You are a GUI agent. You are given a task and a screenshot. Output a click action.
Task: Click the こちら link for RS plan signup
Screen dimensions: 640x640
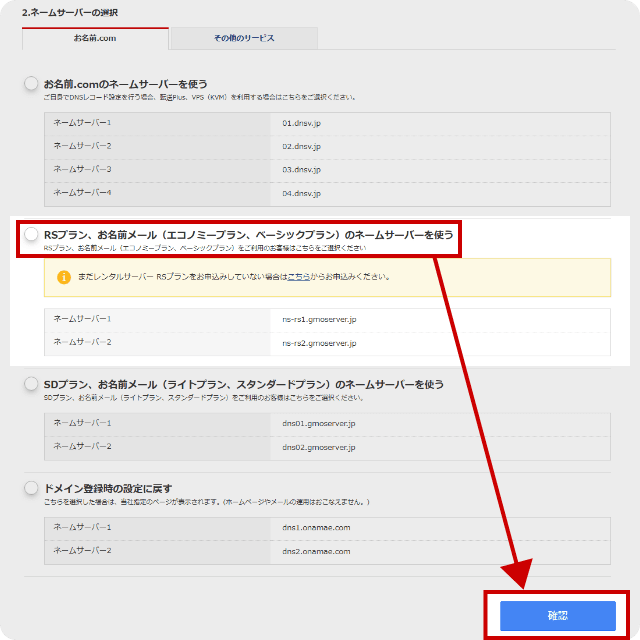pos(299,277)
